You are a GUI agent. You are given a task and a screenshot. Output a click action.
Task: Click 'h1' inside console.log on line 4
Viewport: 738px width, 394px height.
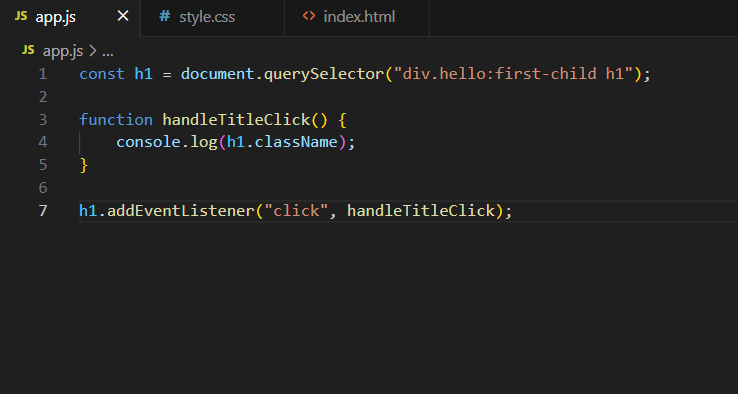[236, 142]
